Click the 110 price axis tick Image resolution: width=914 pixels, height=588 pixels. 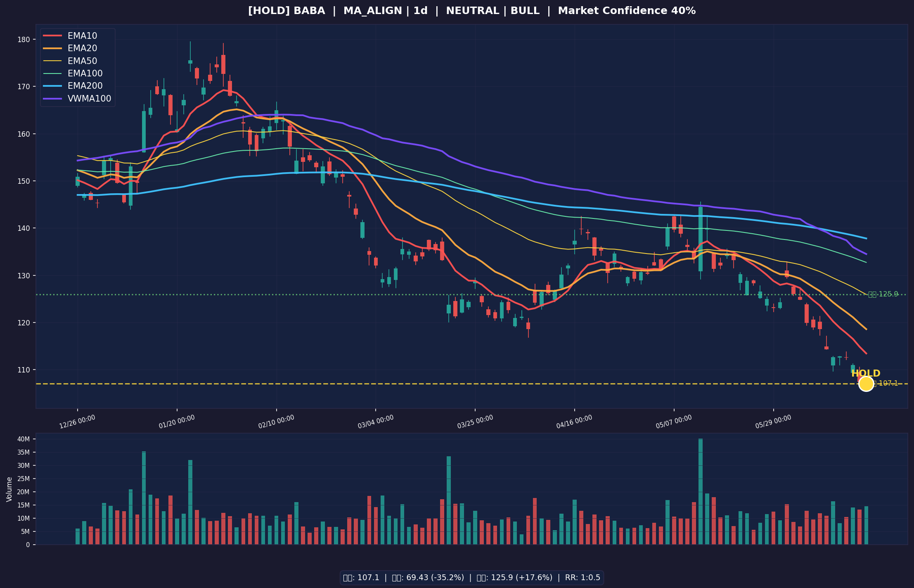click(24, 370)
